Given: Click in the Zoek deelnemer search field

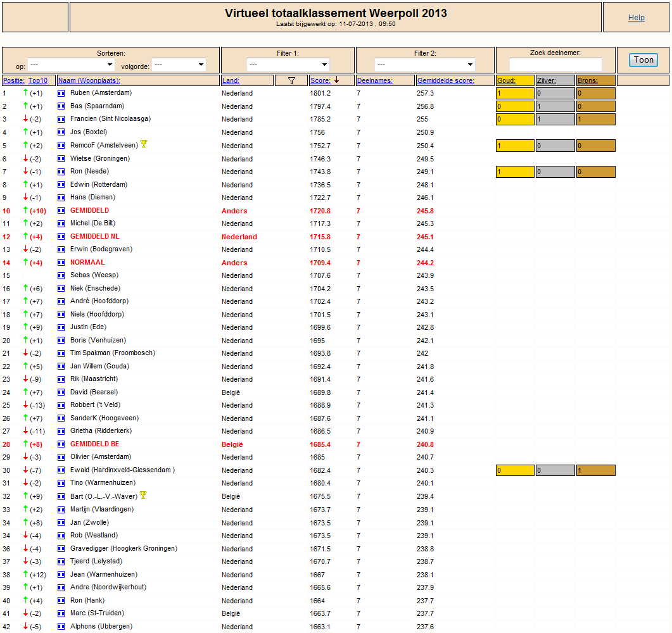Looking at the screenshot, I should coord(555,64).
